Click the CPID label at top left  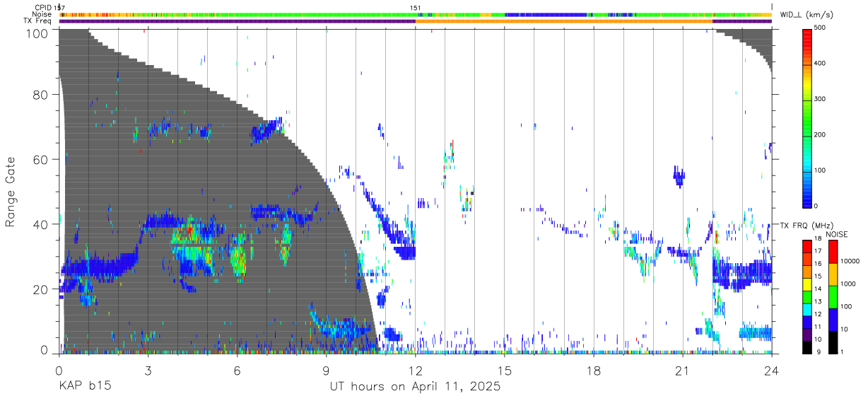[43, 8]
